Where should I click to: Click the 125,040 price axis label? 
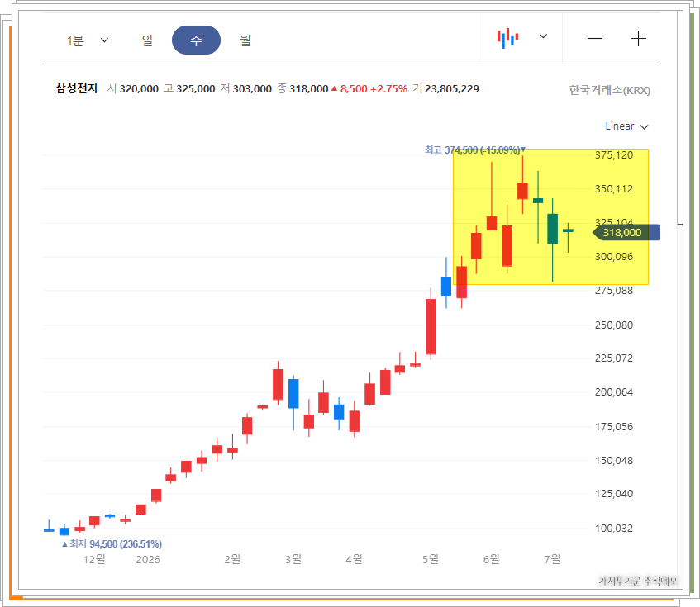pyautogui.click(x=614, y=494)
